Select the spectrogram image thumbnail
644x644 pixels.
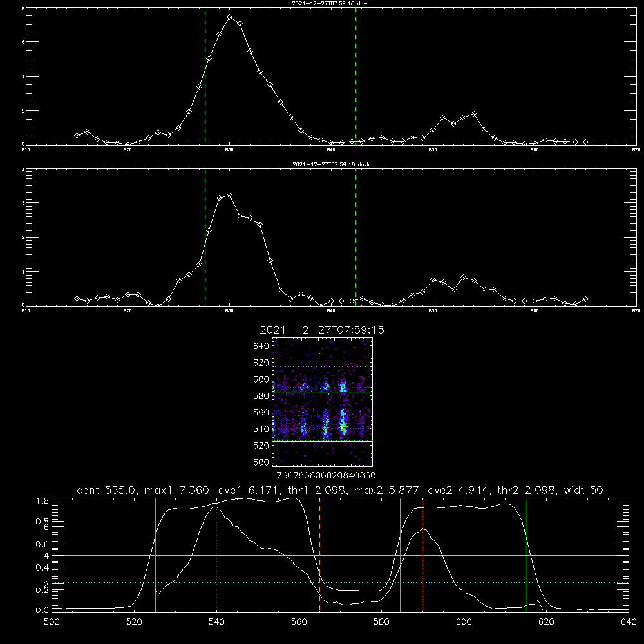point(323,402)
